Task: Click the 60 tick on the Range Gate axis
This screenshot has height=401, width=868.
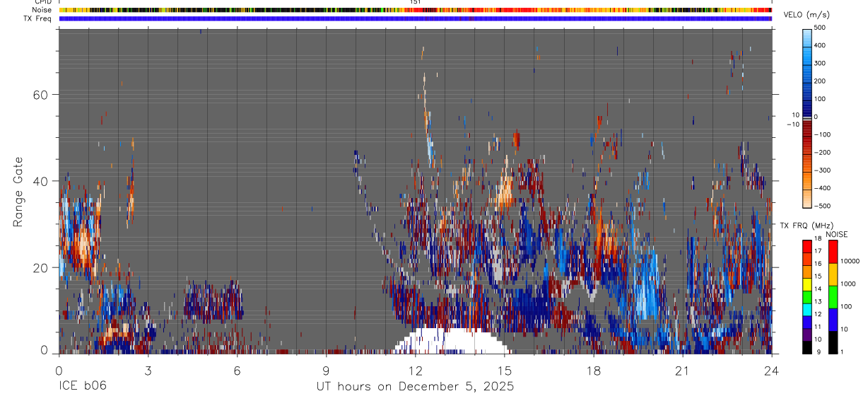Action: tap(42, 95)
